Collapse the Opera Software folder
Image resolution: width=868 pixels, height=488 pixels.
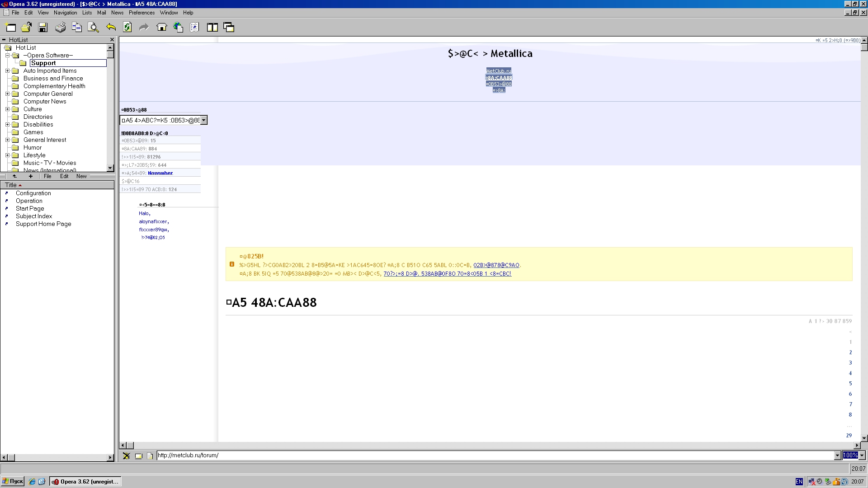(7, 56)
